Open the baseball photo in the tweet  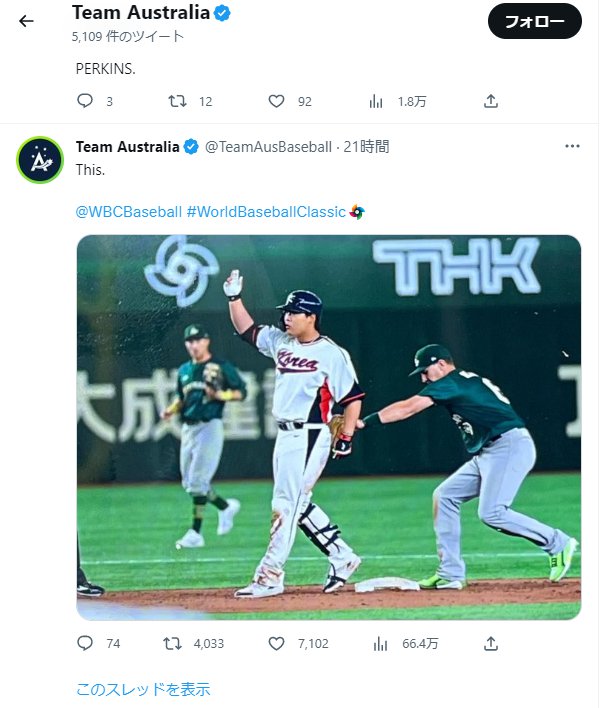(x=329, y=427)
